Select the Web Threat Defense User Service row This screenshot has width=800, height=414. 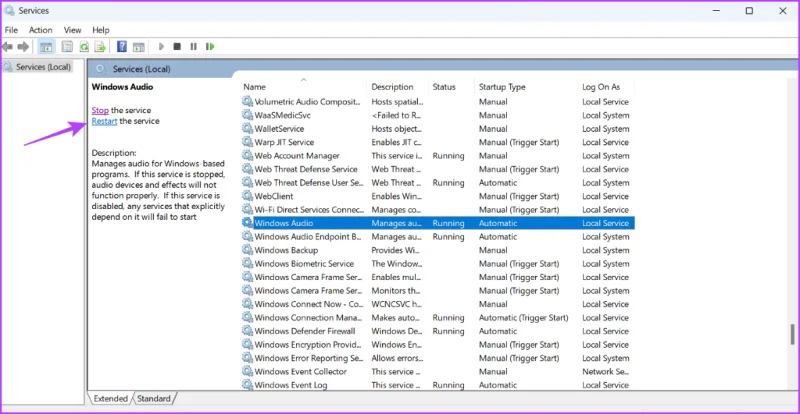click(x=438, y=183)
